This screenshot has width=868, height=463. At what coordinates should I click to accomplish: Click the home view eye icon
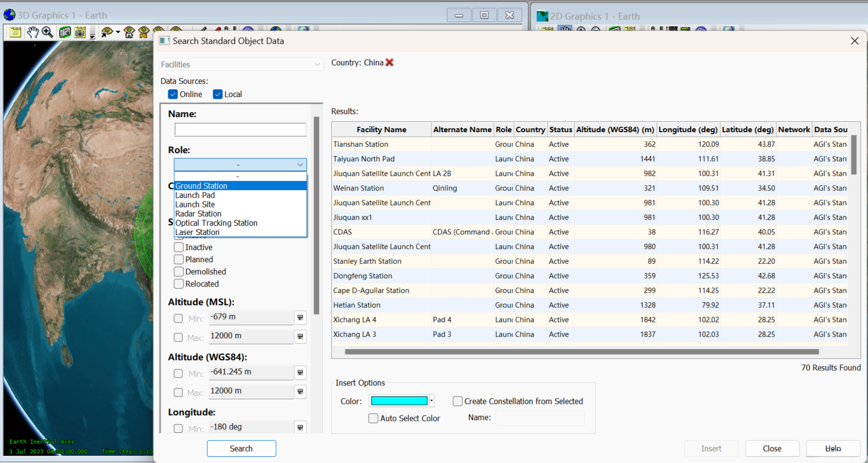point(129,33)
